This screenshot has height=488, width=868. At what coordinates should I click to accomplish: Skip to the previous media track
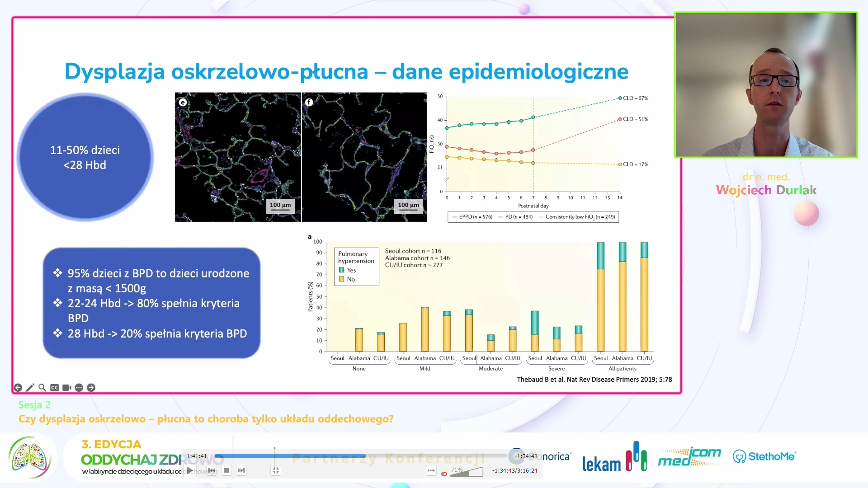click(x=212, y=471)
